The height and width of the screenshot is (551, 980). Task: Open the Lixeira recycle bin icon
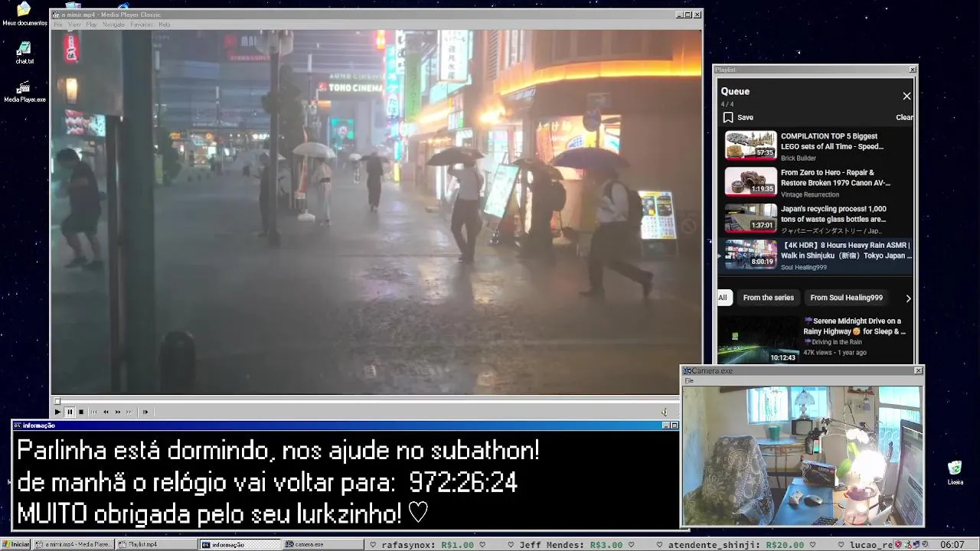(955, 473)
